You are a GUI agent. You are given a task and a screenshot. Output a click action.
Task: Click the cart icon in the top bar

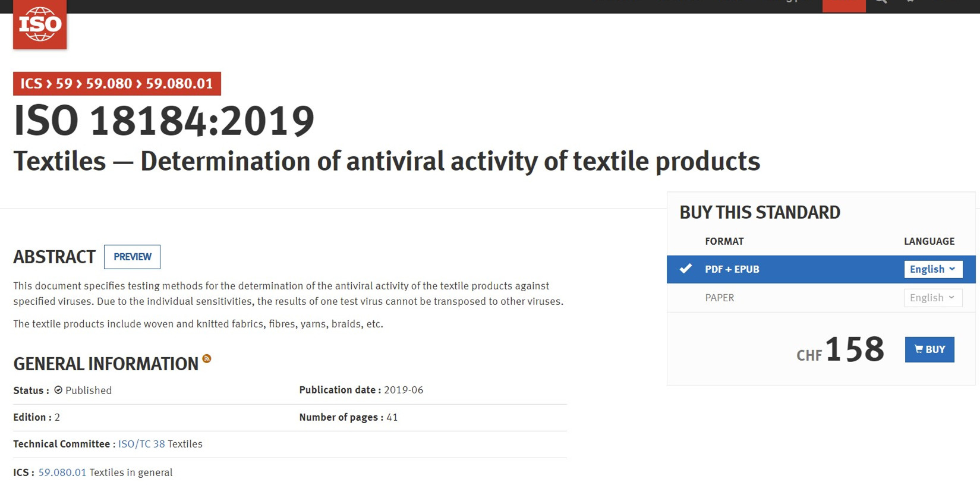point(910,2)
